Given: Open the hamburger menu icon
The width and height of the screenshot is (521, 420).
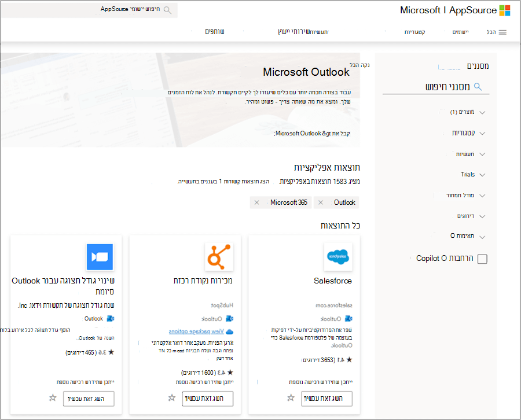Looking at the screenshot, I should pos(502,32).
